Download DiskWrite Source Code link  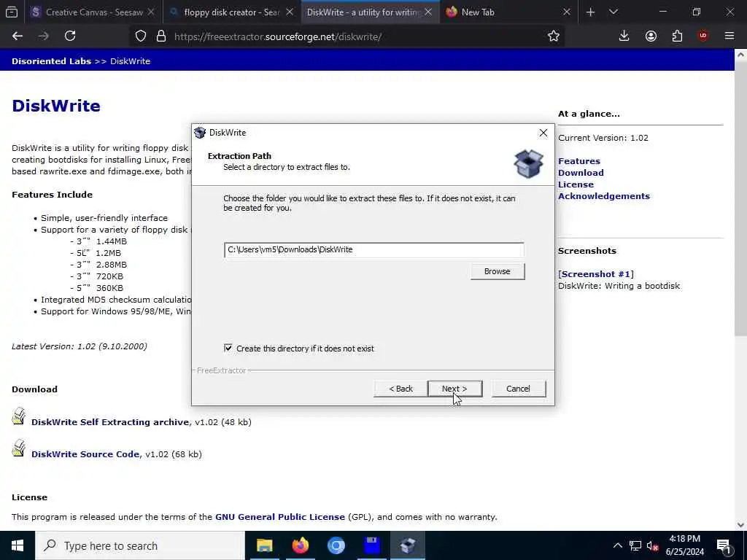pyautogui.click(x=85, y=454)
